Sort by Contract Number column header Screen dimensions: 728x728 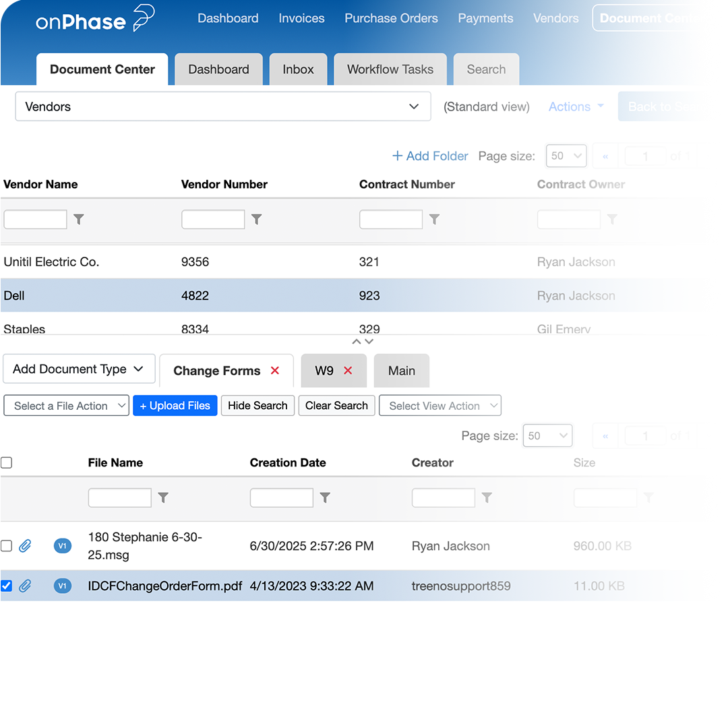tap(407, 184)
